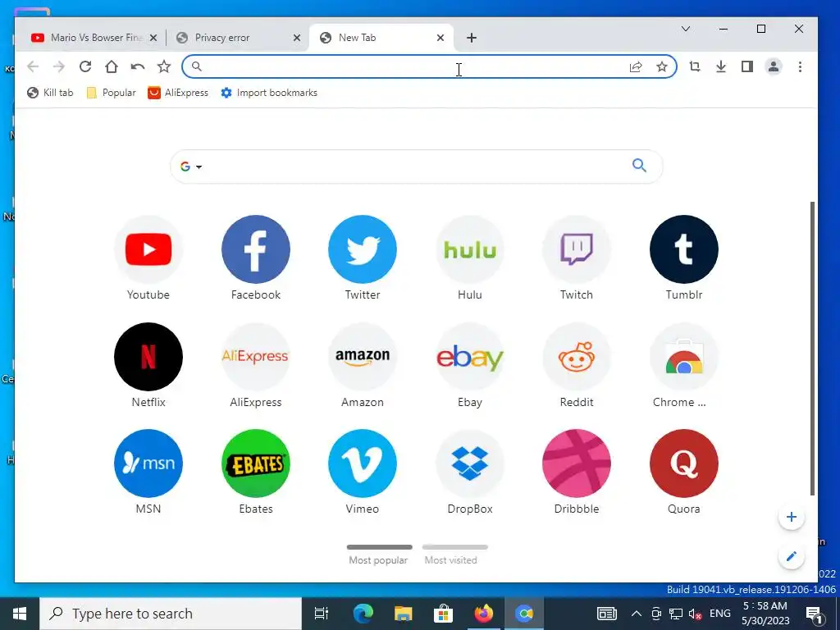Click the pencil customize button
Screen dimensions: 840x630
792,557
